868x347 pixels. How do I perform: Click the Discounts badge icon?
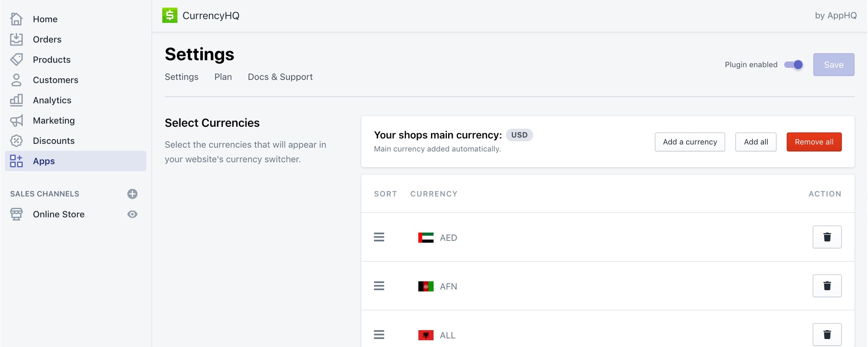pos(16,141)
